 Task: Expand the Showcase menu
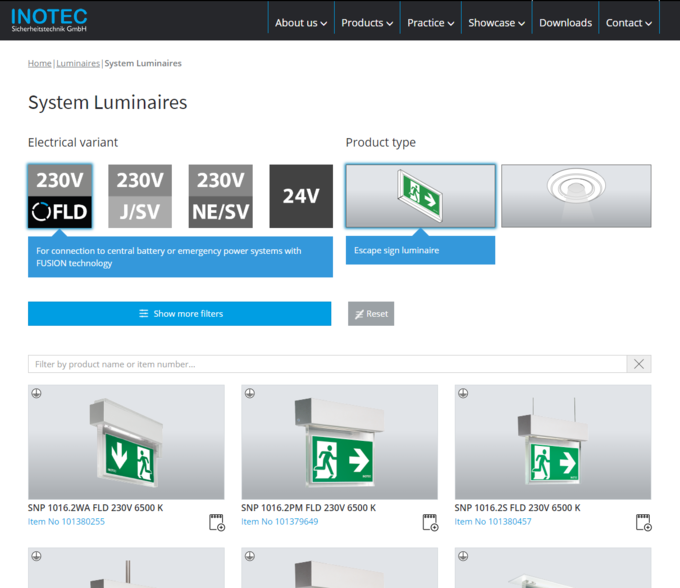pos(497,23)
